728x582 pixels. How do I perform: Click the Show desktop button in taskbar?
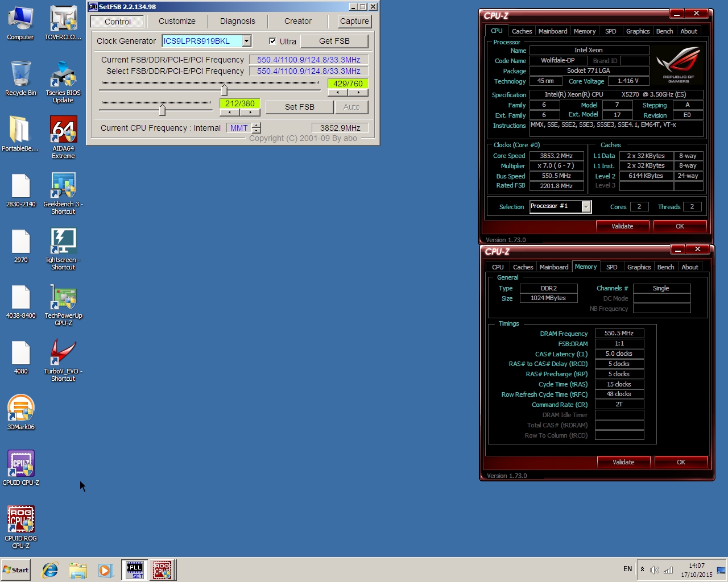coord(721,570)
